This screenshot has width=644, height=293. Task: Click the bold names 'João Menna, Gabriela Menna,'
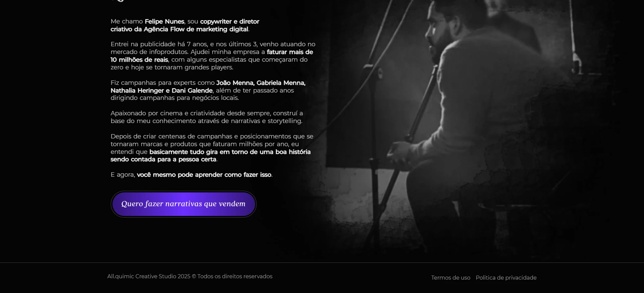[x=261, y=83]
